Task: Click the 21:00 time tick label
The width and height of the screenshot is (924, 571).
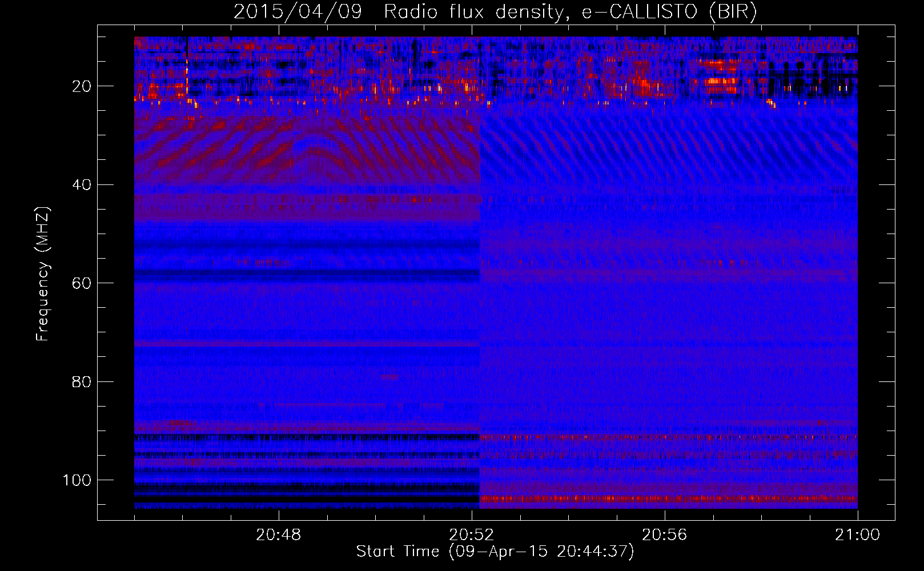Action: (857, 535)
